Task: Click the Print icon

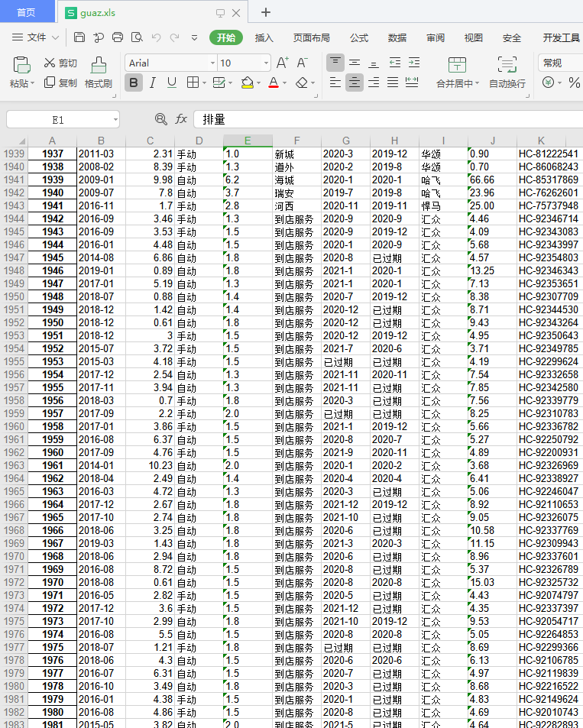Action: [x=118, y=37]
